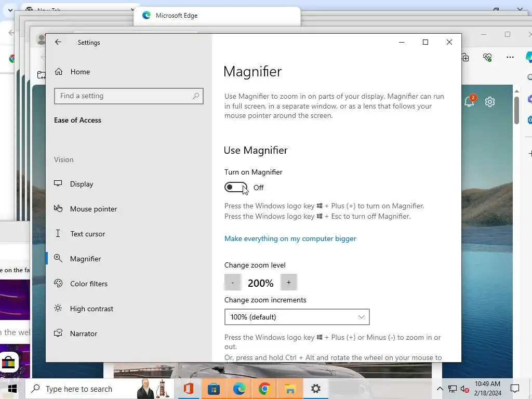Click the Text cursor I-beam icon

[58, 233]
